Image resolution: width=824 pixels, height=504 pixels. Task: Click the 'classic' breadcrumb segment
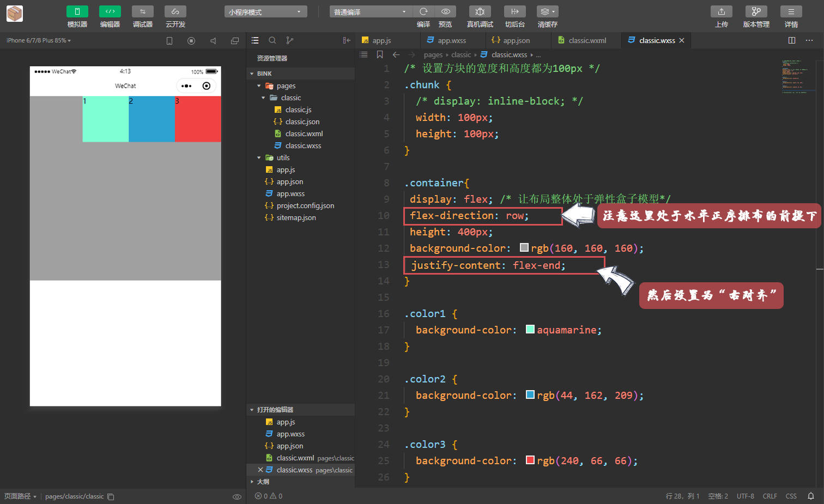click(461, 54)
